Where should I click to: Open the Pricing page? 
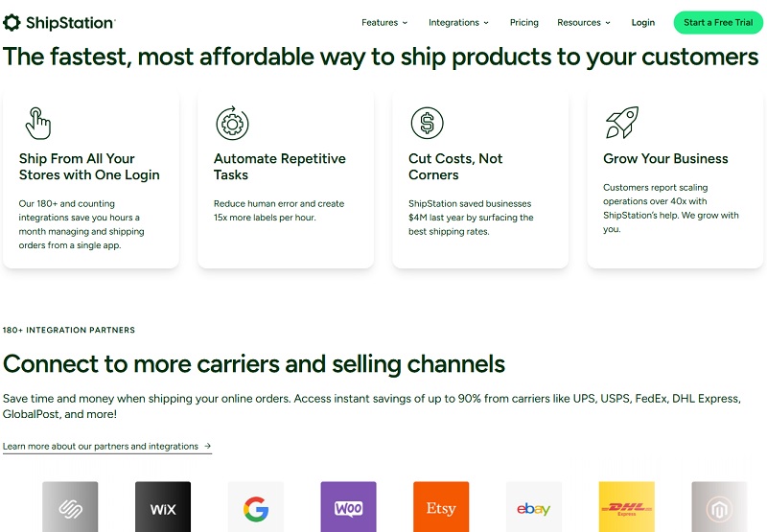[523, 22]
